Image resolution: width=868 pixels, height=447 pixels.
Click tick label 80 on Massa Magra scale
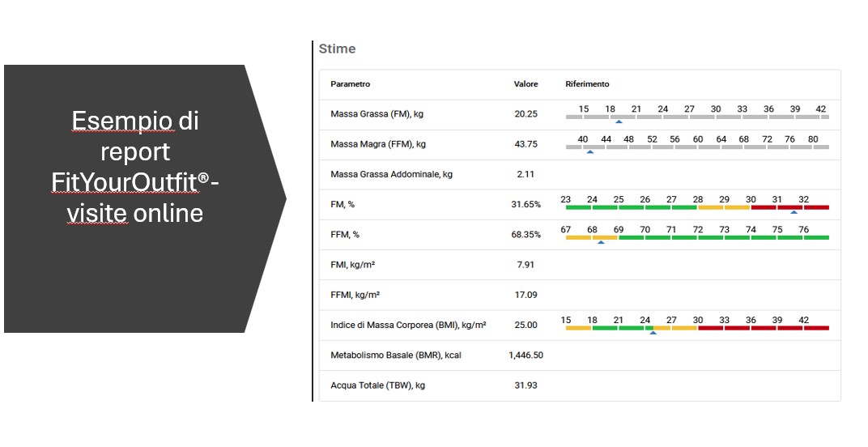click(x=813, y=139)
